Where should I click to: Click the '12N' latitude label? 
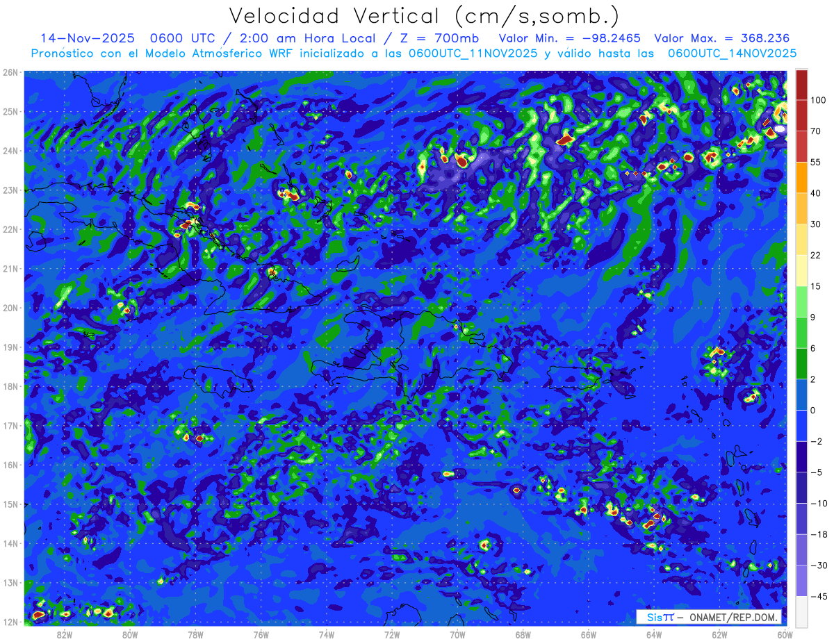coord(10,622)
